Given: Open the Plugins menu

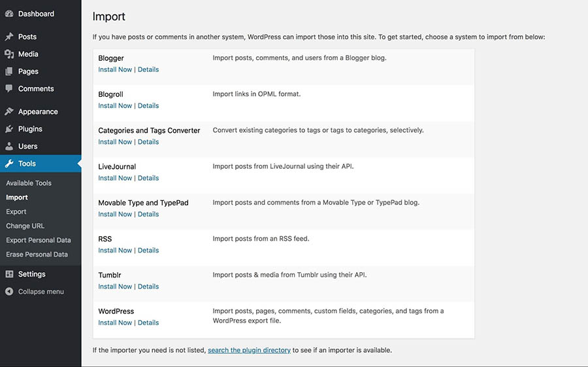Looking at the screenshot, I should 30,129.
